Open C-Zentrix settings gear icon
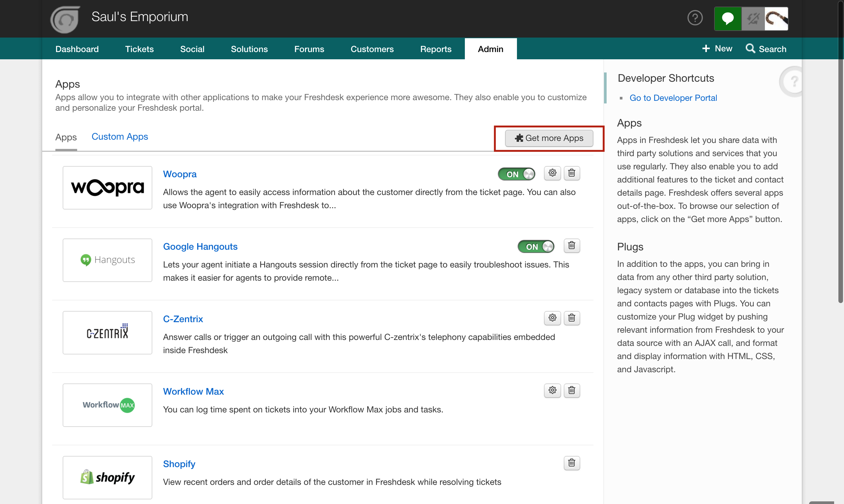The image size is (844, 504). point(552,318)
